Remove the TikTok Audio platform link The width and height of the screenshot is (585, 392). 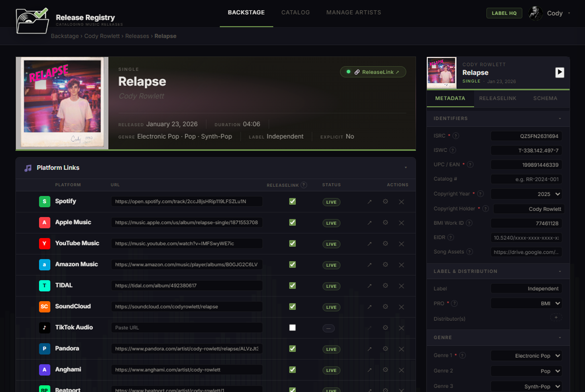(x=401, y=328)
